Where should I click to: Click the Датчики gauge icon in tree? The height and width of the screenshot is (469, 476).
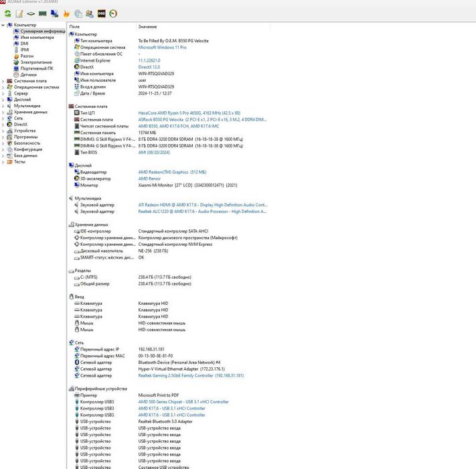[x=16, y=75]
